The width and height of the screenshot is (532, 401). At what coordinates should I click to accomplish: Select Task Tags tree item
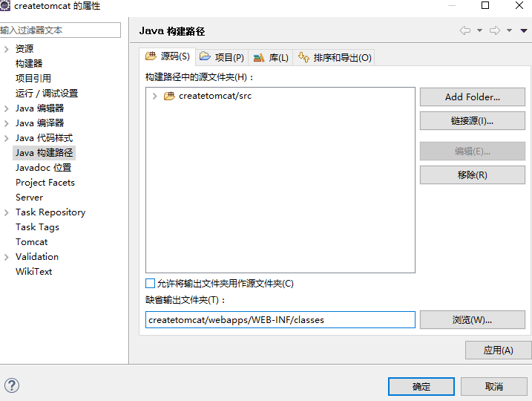[37, 227]
